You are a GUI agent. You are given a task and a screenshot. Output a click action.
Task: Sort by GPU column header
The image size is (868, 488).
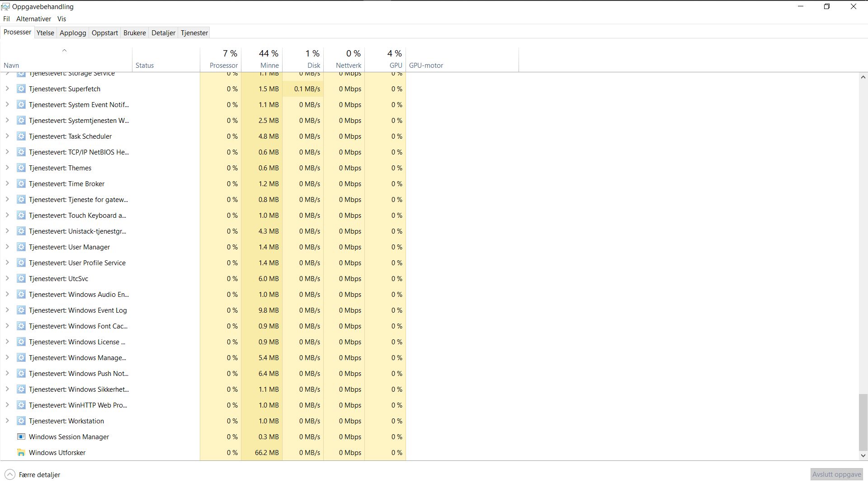[x=385, y=60]
